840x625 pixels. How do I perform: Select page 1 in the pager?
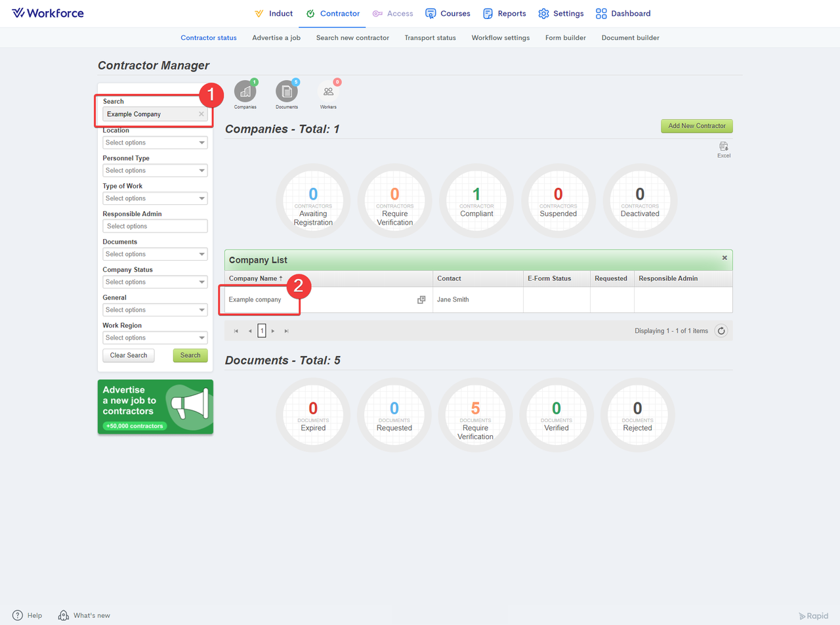click(262, 331)
